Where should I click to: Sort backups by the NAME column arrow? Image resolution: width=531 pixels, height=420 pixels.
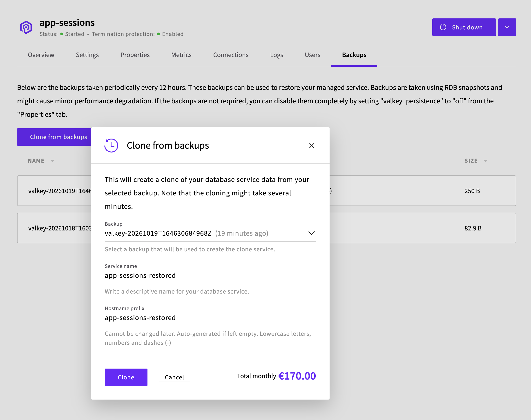[x=52, y=161]
